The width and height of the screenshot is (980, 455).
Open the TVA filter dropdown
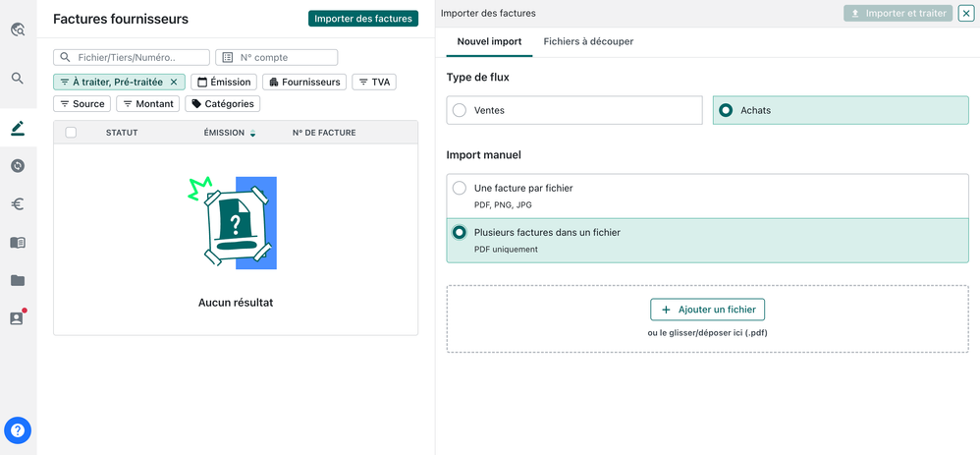[x=373, y=83]
